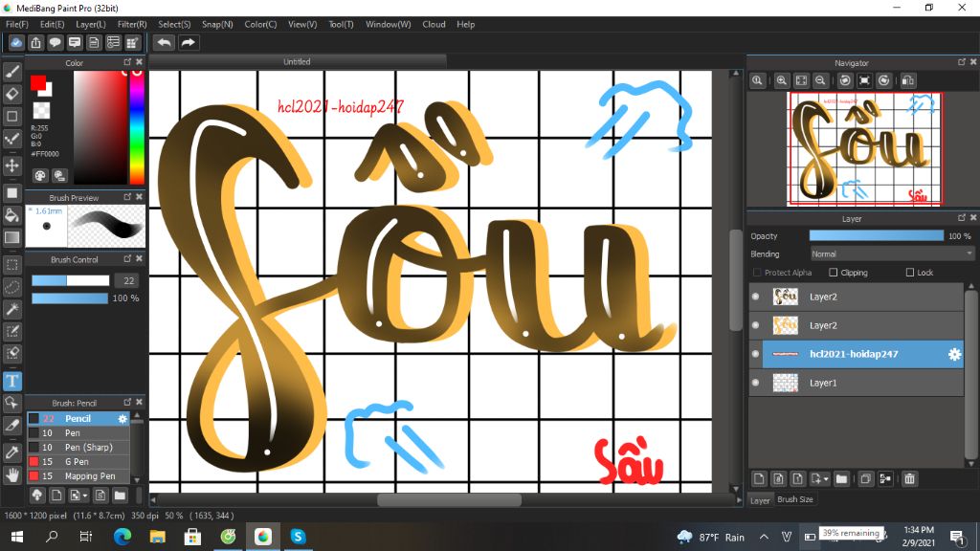The image size is (980, 551).
Task: Click the canvas horizontal scrollbar
Action: [449, 499]
